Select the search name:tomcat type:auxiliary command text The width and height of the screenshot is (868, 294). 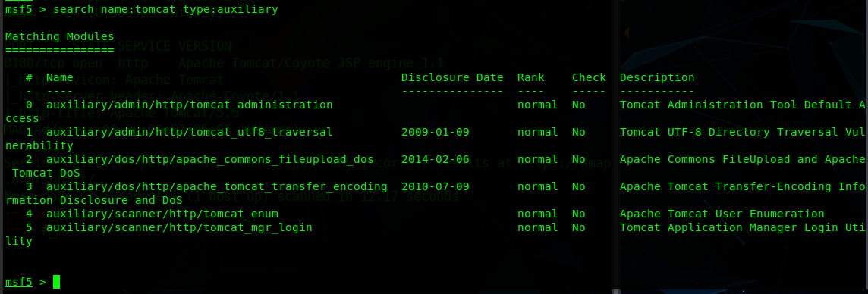(x=165, y=9)
